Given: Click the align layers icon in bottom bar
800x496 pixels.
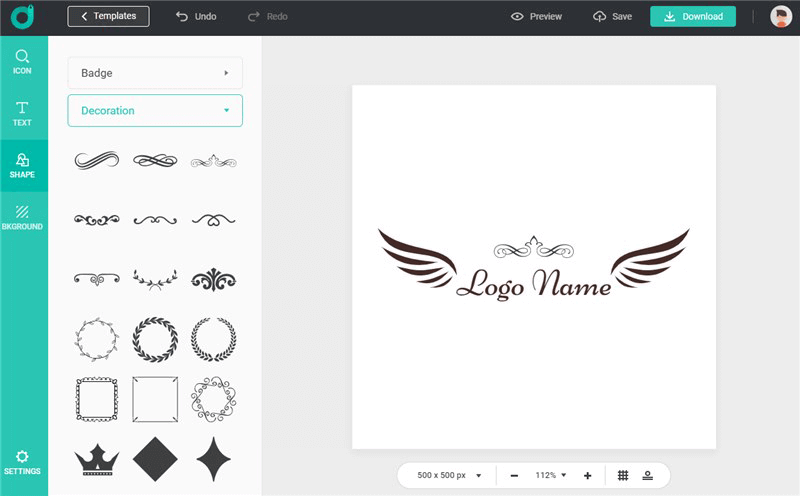Looking at the screenshot, I should (x=648, y=475).
